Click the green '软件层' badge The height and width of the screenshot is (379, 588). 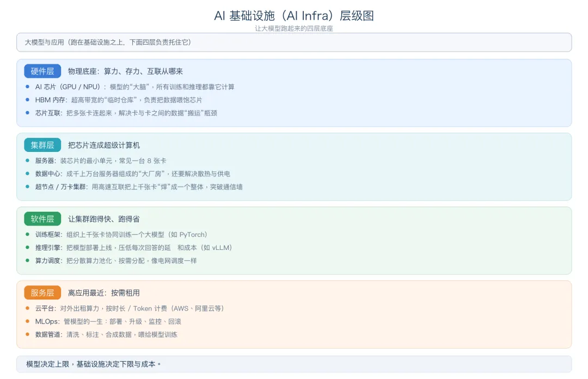point(42,219)
